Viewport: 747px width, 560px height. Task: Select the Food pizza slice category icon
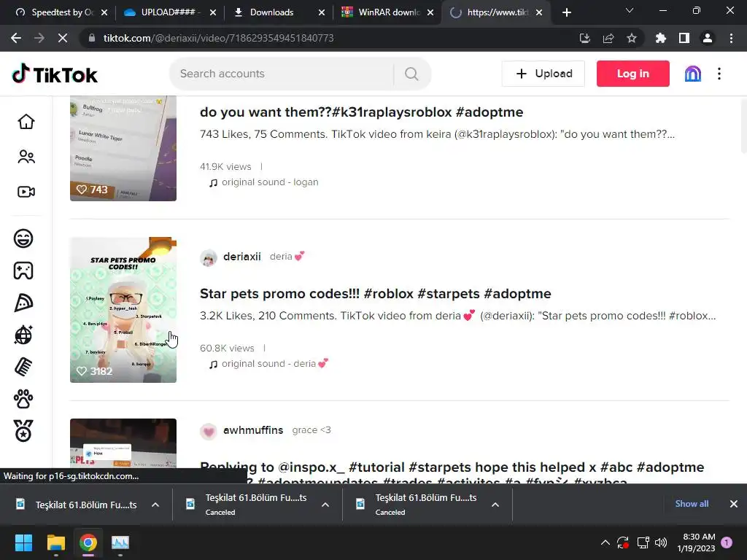click(x=23, y=303)
